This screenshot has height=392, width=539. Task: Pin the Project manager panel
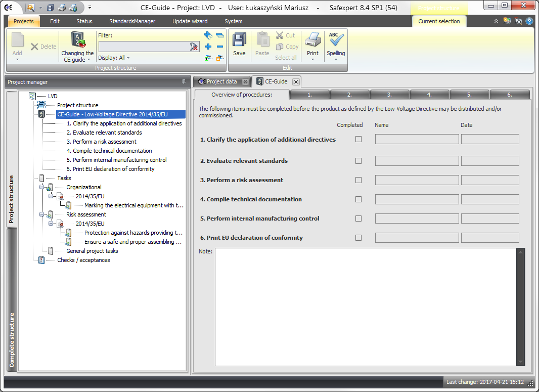(x=184, y=81)
